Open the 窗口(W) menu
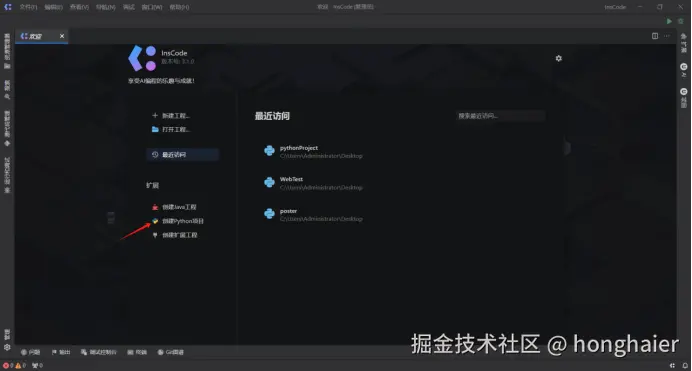 (x=152, y=7)
